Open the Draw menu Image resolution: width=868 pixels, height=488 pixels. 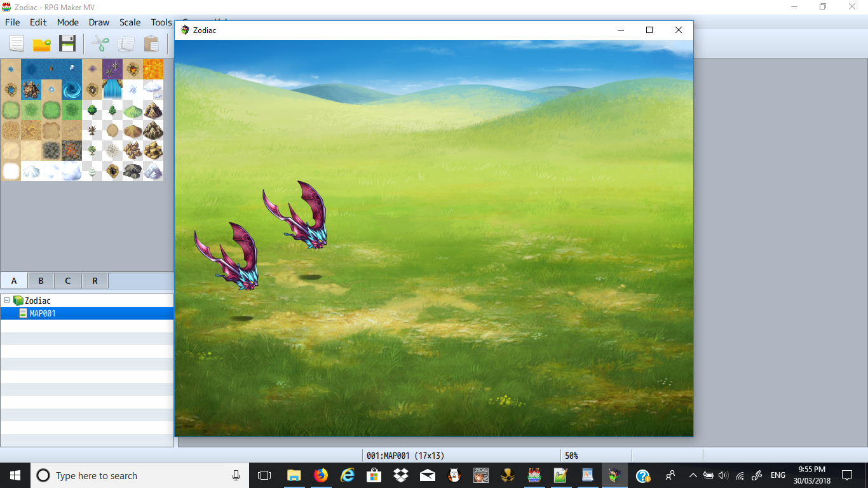pos(99,22)
